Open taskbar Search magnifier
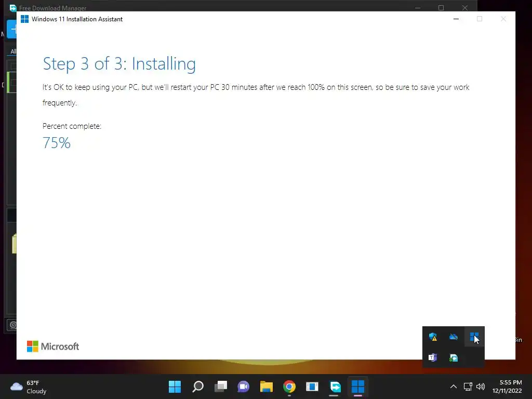 tap(198, 387)
